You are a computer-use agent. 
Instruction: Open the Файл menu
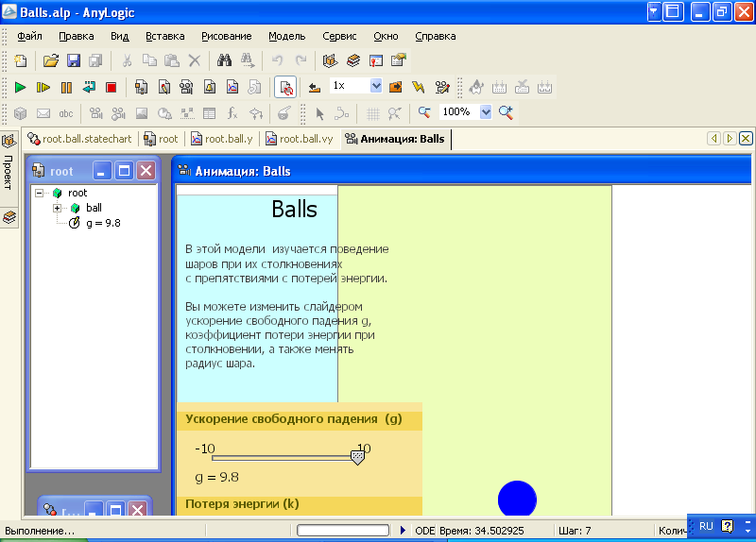29,36
